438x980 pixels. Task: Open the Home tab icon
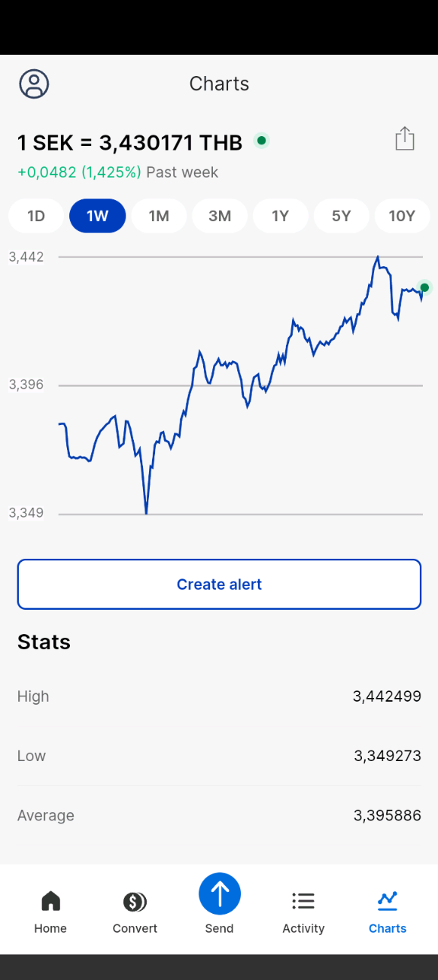pyautogui.click(x=50, y=901)
